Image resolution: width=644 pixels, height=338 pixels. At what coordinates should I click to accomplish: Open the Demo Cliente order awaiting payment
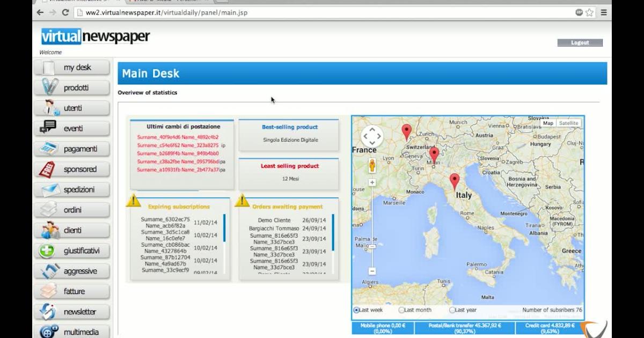pyautogui.click(x=274, y=221)
